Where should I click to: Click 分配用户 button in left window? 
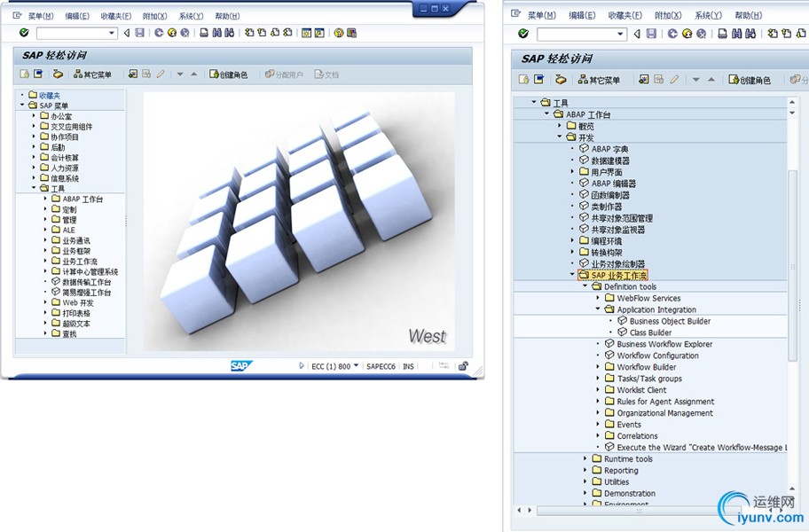[x=284, y=74]
